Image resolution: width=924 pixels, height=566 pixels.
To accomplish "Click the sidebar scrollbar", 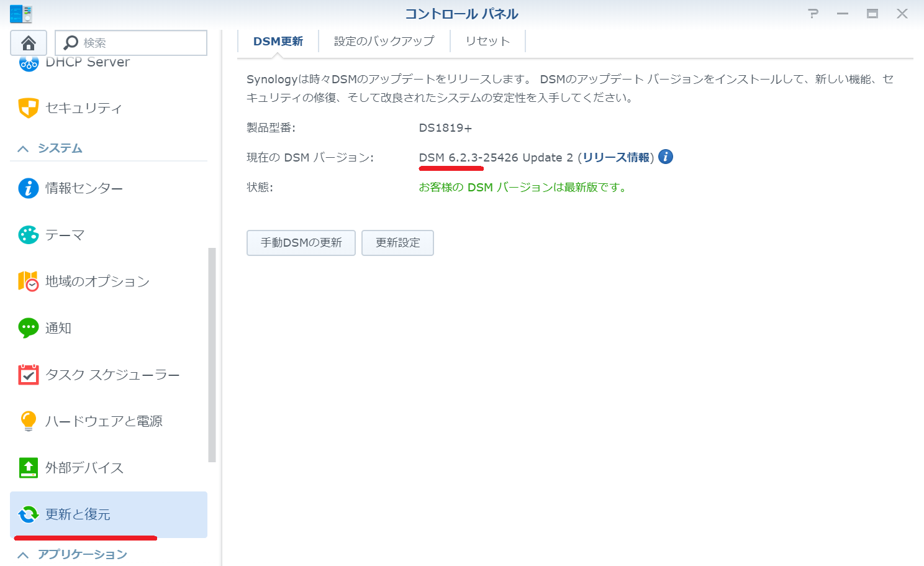I will click(x=212, y=355).
